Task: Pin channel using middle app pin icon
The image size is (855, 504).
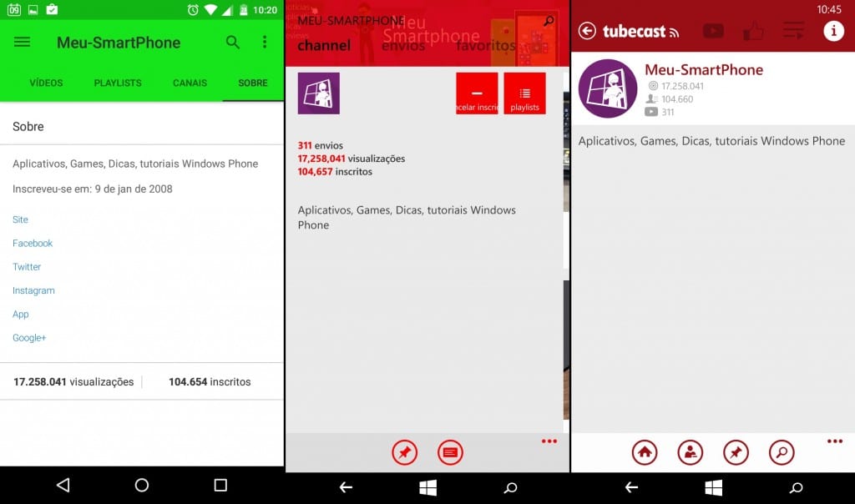Action: tap(405, 452)
